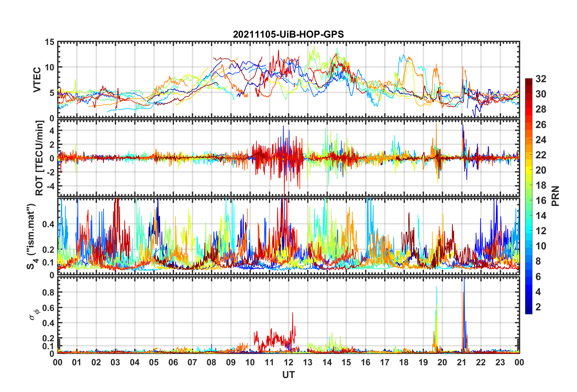The width and height of the screenshot is (577, 392).
Task: Click inside the sigma-phi plot panel
Action: pos(288,315)
